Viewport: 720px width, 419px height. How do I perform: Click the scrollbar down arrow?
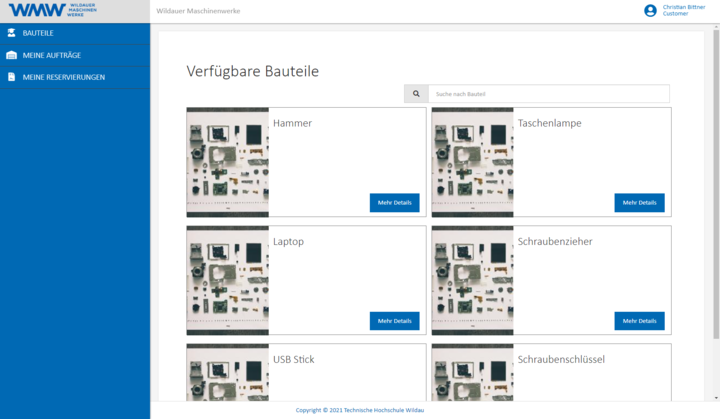tap(716, 398)
